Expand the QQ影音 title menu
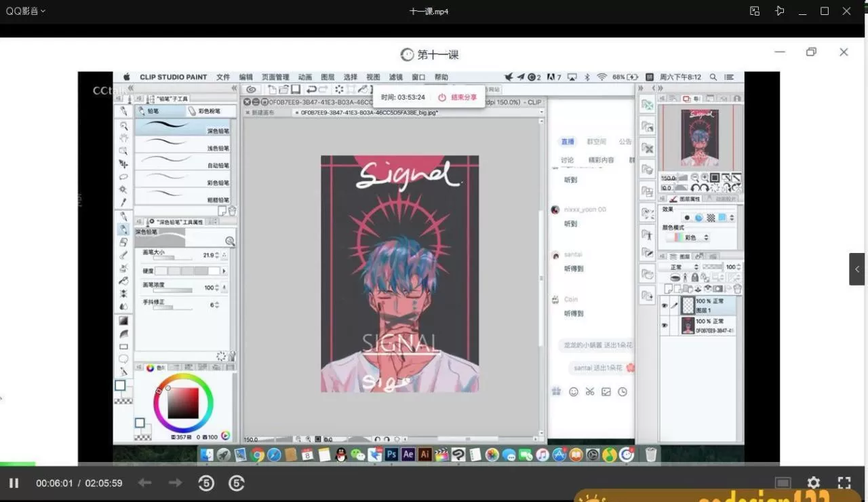The width and height of the screenshot is (868, 502). [x=26, y=11]
